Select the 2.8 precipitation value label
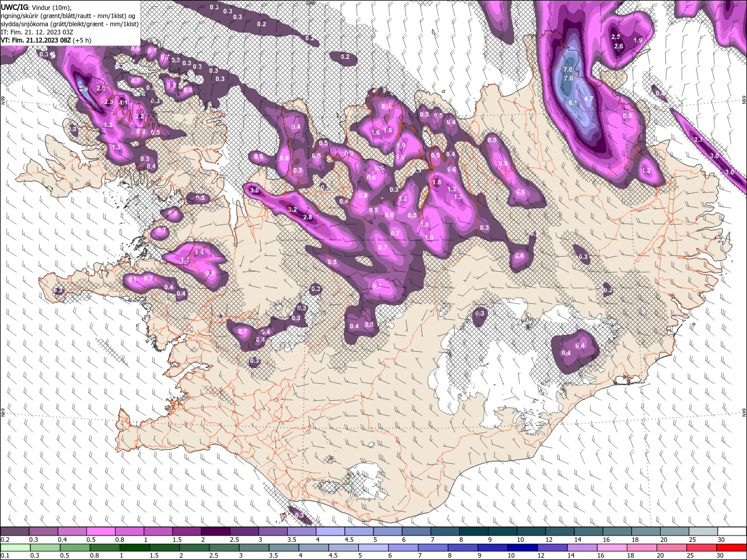 pyautogui.click(x=308, y=217)
